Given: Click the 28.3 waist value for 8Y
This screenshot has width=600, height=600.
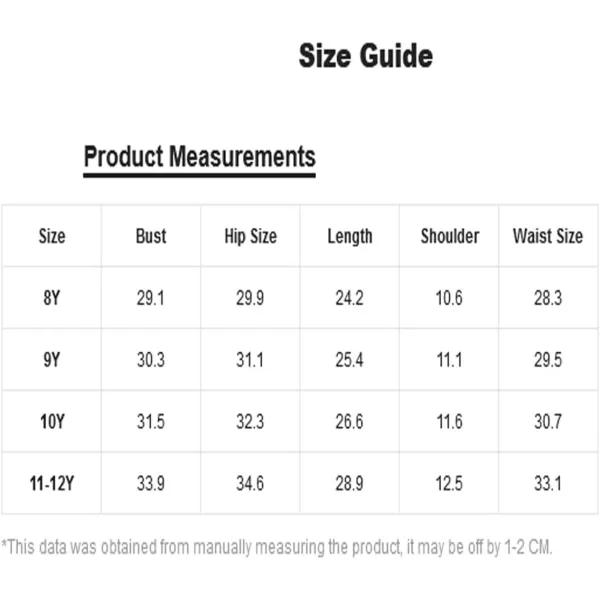Looking at the screenshot, I should point(548,298).
